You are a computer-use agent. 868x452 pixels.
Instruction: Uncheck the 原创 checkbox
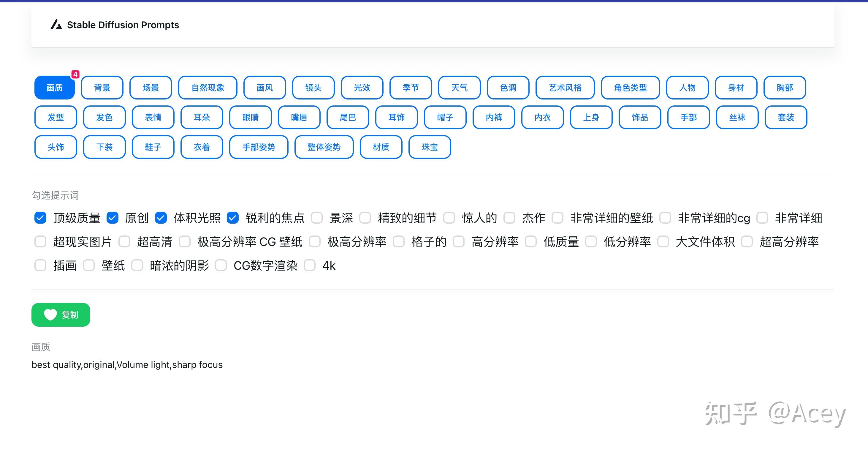[112, 218]
